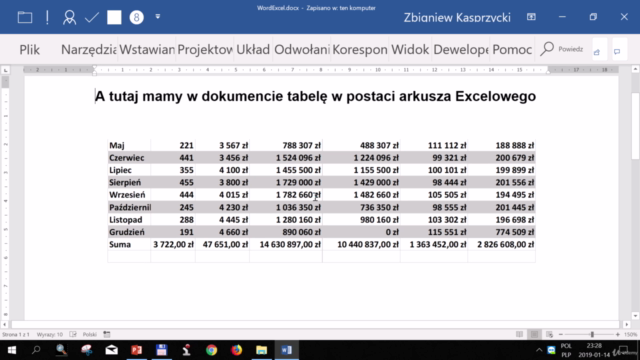Click the cell with value 774 509 zł
Viewport: 640px width, 360px height.
pos(502,232)
